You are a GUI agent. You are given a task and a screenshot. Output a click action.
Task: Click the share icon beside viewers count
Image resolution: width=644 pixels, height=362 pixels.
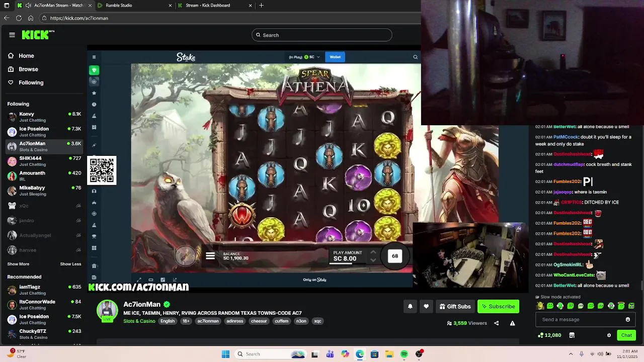click(497, 323)
